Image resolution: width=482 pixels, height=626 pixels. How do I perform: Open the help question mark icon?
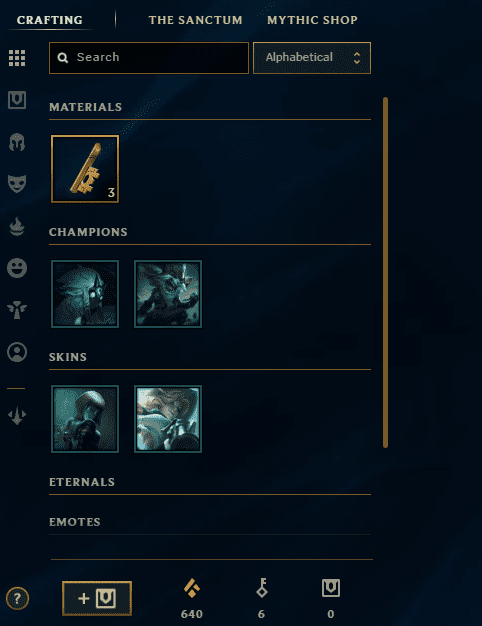click(17, 598)
